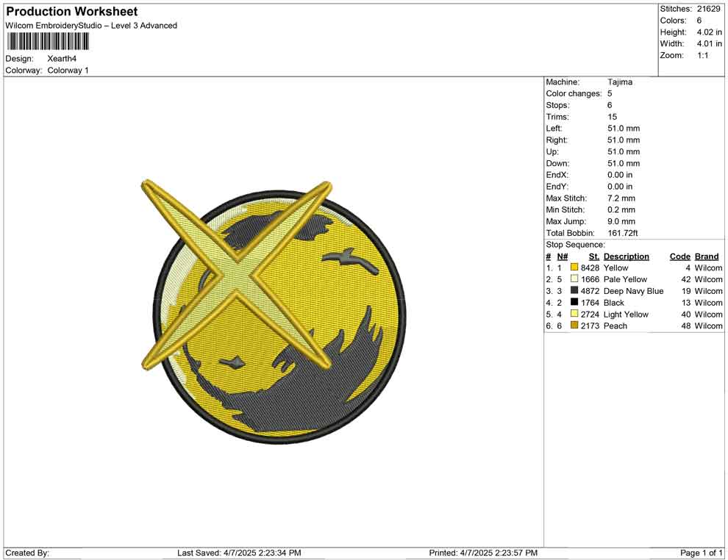Click the 'St.' column header
The height and width of the screenshot is (560, 728).
(594, 256)
